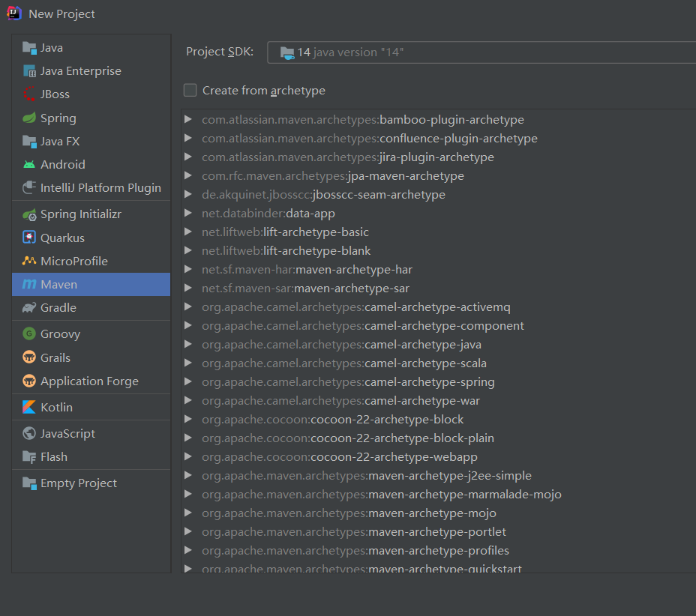Viewport: 696px width, 616px height.
Task: Click the Quarkus icon in sidebar
Action: point(29,238)
